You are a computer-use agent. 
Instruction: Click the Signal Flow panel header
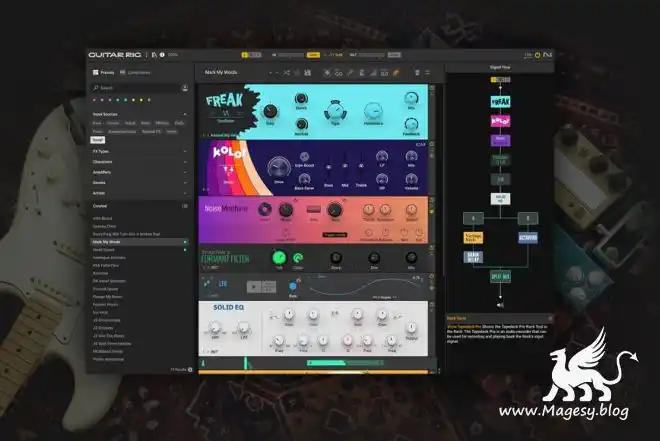[x=500, y=67]
